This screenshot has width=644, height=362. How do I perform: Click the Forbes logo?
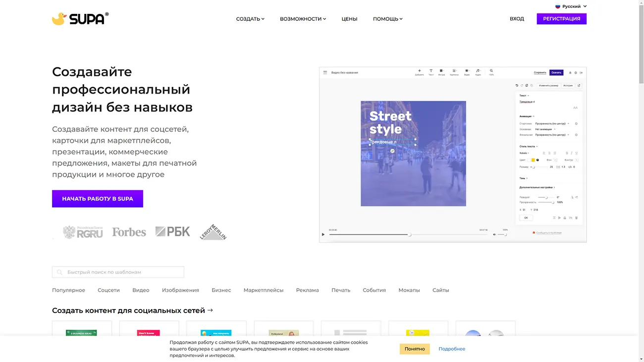click(129, 232)
